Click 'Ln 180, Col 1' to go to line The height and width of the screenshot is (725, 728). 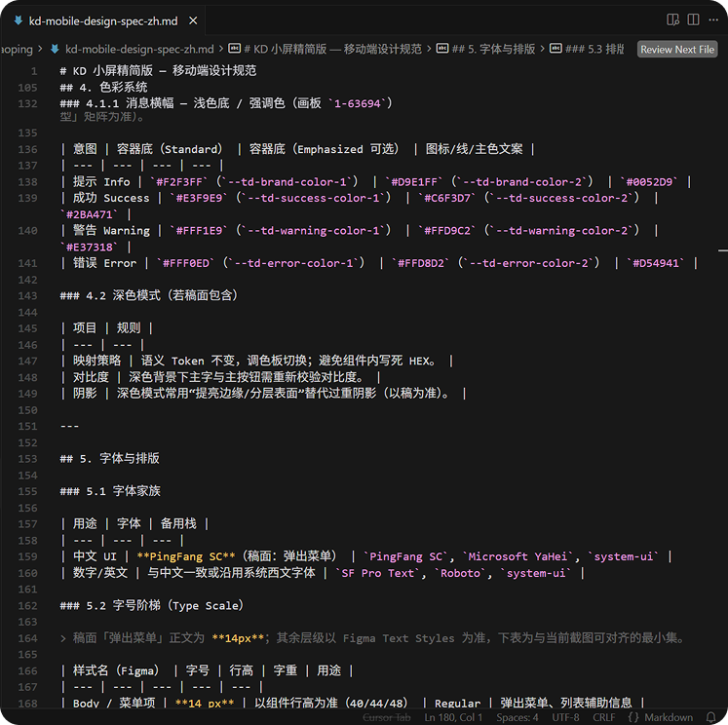coord(453,717)
